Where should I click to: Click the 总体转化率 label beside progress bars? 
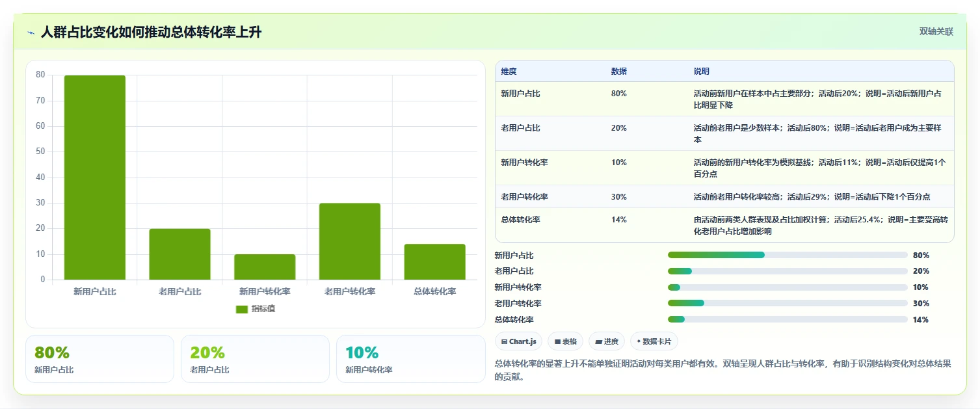514,320
